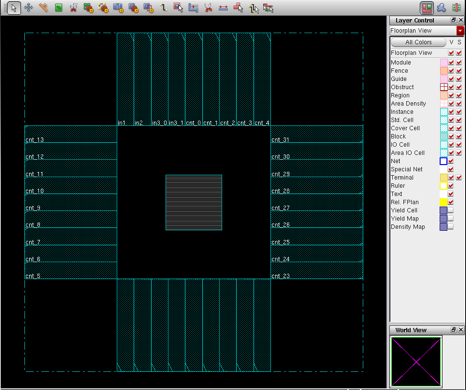
Task: Choose the Move/Resize four-arrow tool
Action: (29, 7)
